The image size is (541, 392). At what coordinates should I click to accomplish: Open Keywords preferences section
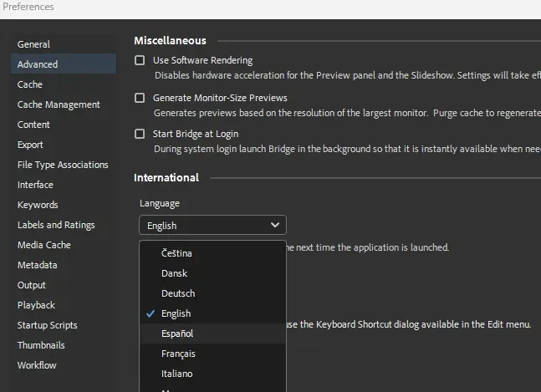coord(64,205)
